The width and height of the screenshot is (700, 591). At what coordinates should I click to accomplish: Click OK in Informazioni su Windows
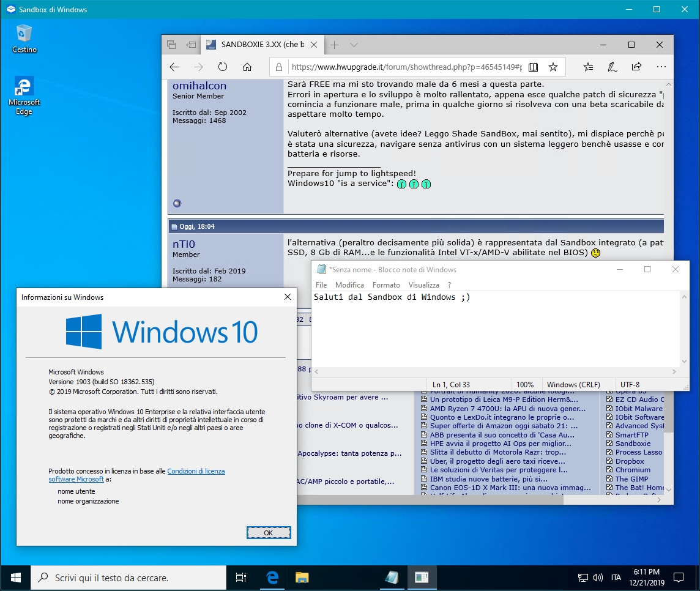(x=268, y=532)
